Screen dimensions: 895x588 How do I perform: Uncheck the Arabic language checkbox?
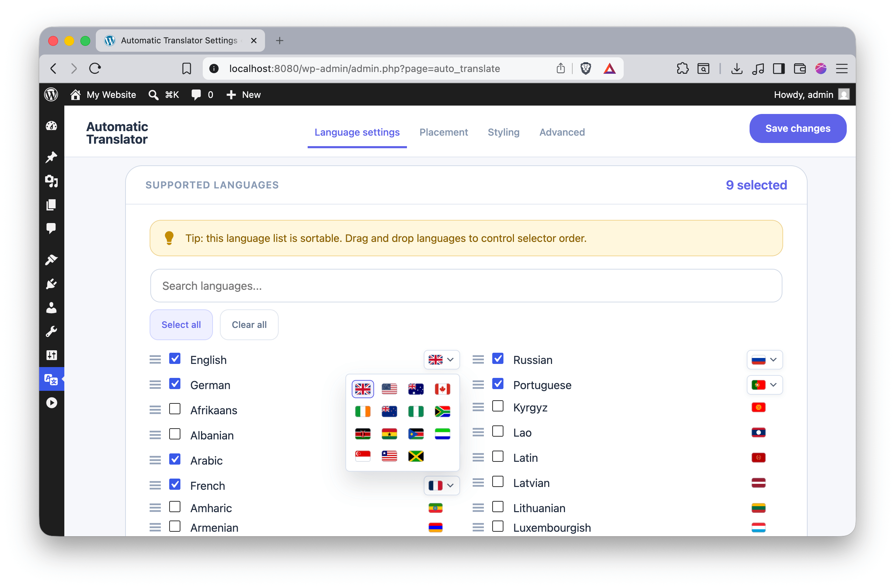pyautogui.click(x=175, y=459)
